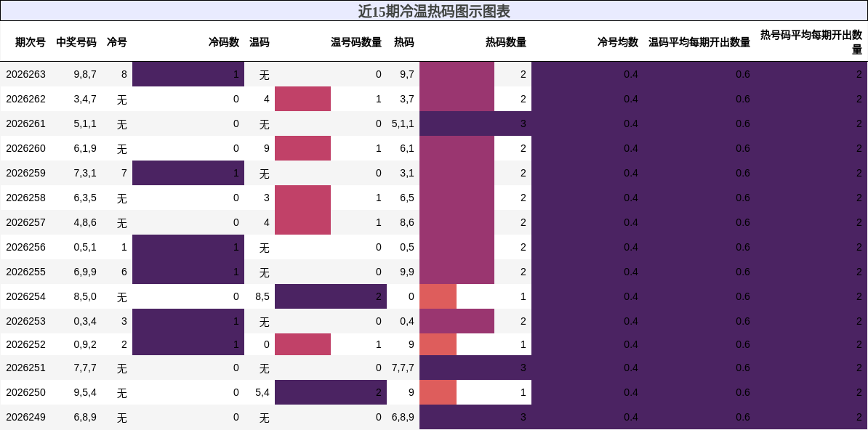Select the 温号码数量 column header
868x430 pixels.
(x=356, y=42)
